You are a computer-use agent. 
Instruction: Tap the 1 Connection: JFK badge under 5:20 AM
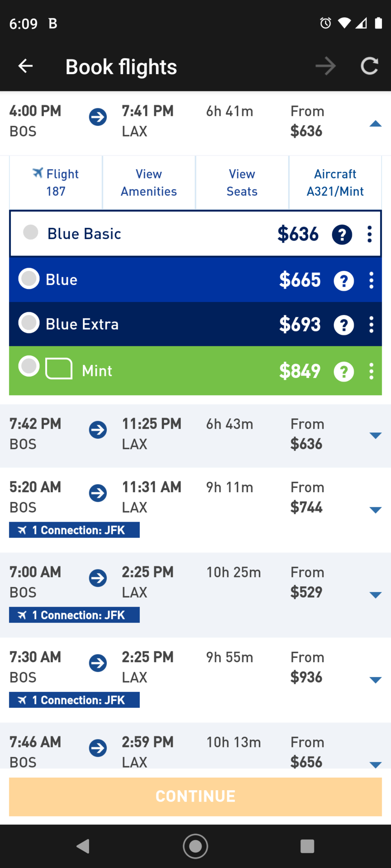pos(74,530)
